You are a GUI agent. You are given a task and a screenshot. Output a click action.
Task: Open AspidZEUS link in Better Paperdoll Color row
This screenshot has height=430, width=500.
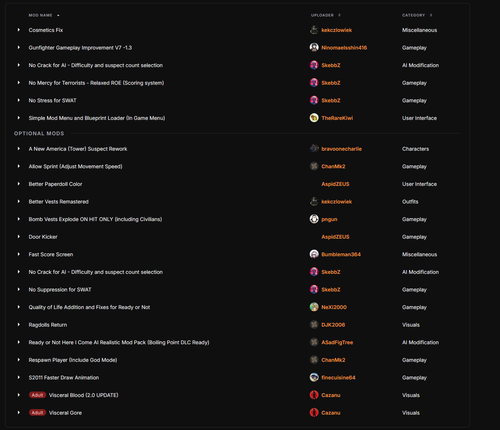pyautogui.click(x=335, y=184)
